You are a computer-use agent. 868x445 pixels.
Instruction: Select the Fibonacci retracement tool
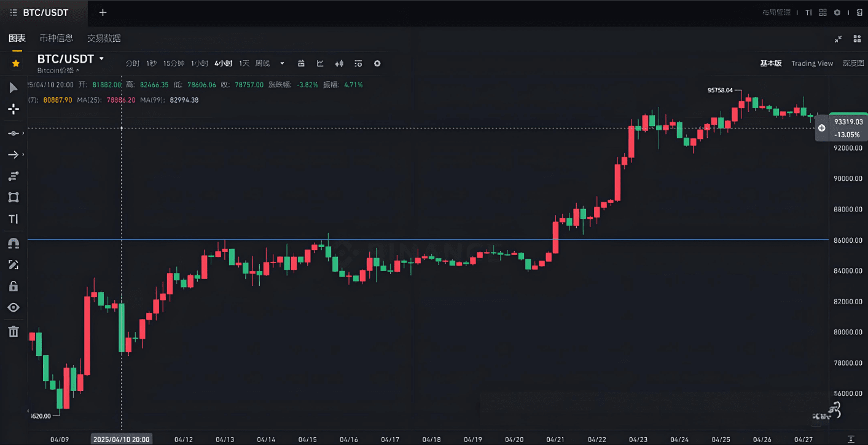pos(14,176)
